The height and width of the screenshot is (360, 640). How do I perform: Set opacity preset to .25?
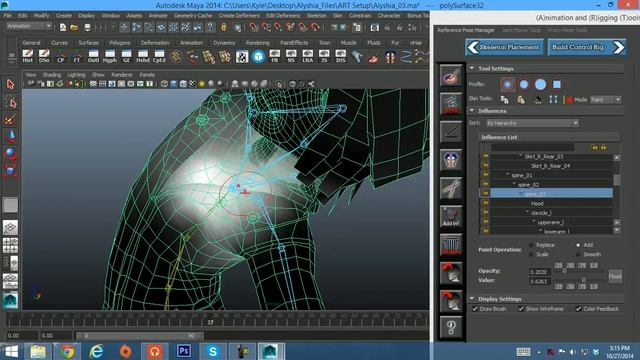(x=559, y=265)
